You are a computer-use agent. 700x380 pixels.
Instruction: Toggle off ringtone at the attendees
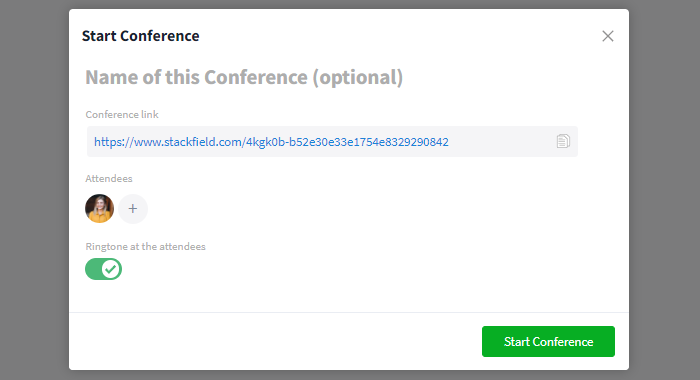104,269
